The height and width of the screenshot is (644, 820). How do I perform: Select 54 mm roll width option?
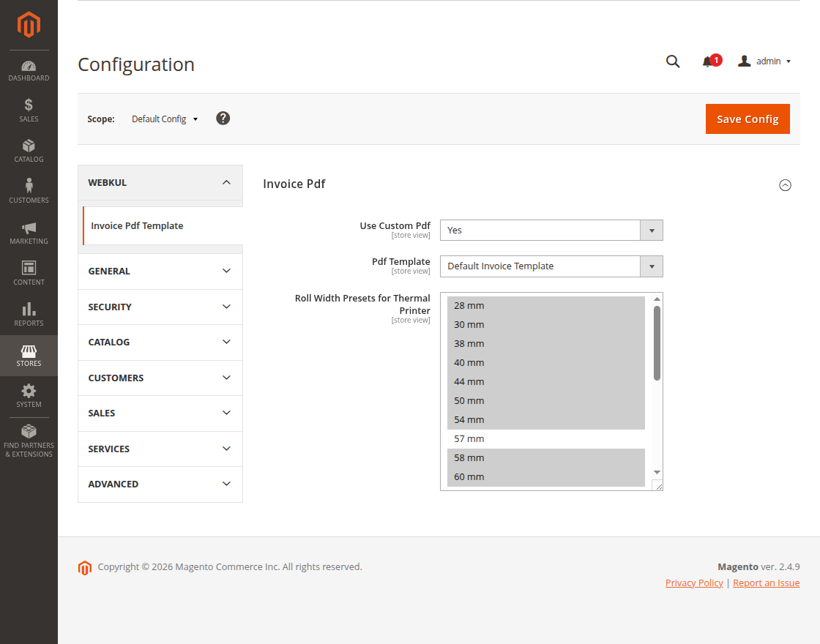point(546,420)
